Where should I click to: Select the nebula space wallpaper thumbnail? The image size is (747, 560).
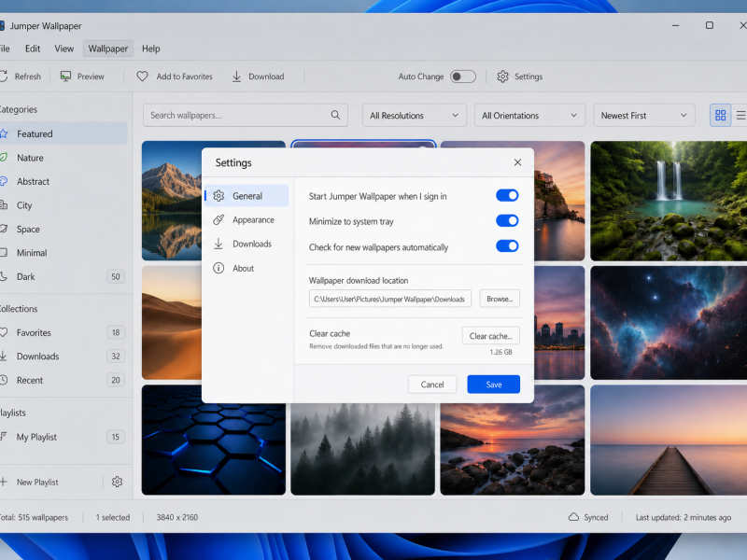coord(669,322)
